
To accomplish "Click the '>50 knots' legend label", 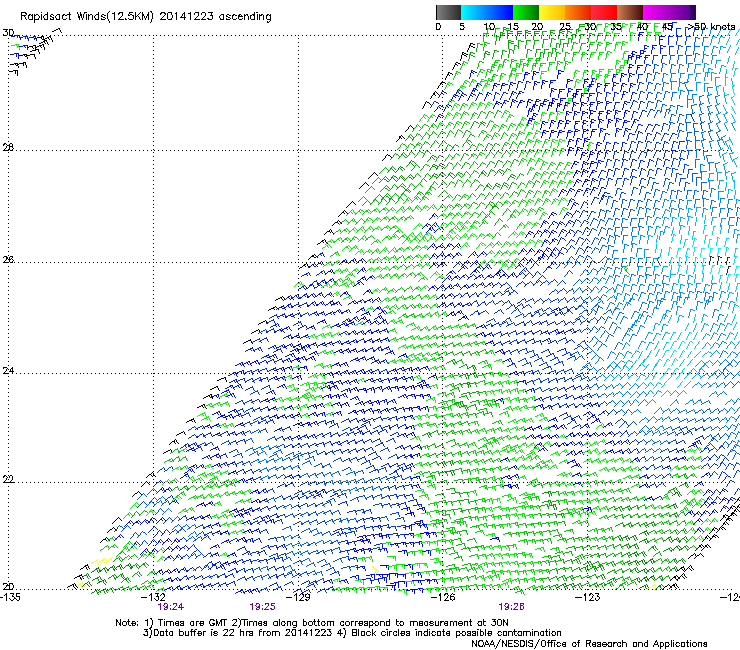I will [x=711, y=26].
